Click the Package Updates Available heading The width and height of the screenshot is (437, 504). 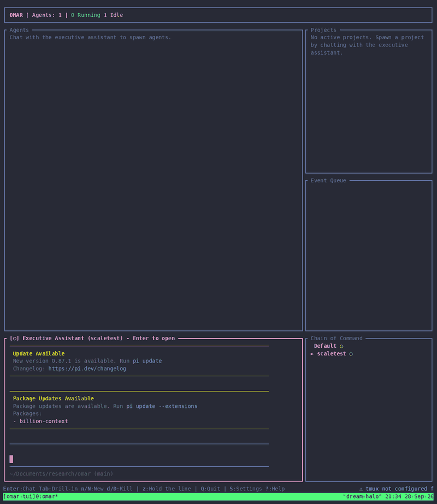[x=54, y=399]
